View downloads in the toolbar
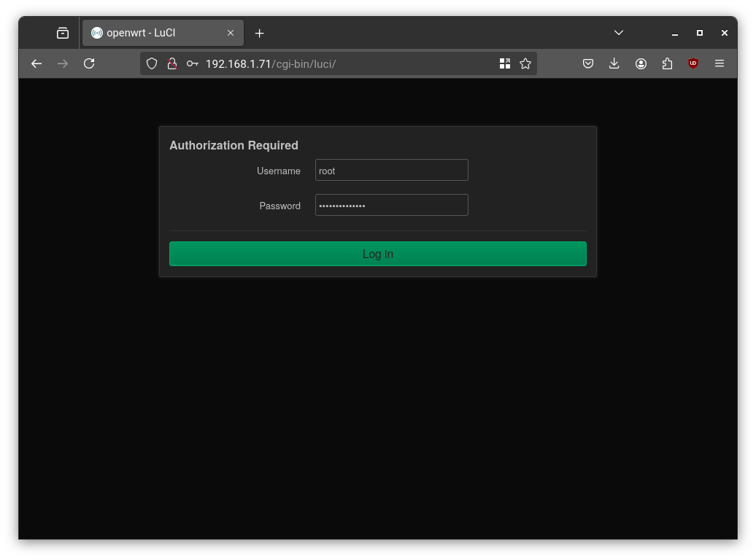This screenshot has width=756, height=560. (x=614, y=63)
